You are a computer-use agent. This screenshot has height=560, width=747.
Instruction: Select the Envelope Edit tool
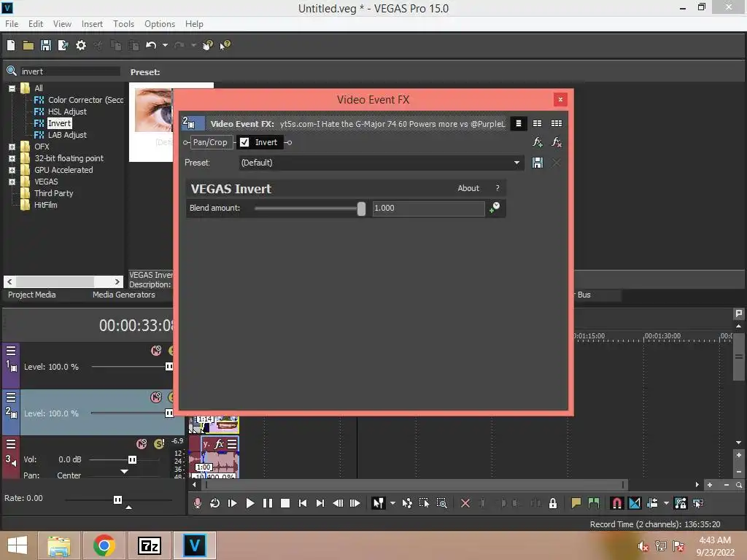407,503
